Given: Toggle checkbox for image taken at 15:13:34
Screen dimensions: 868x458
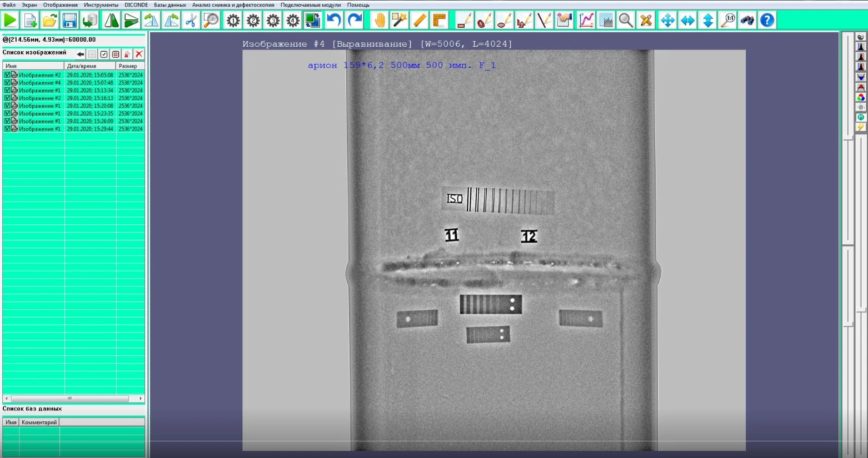Looking at the screenshot, I should click(x=7, y=90).
